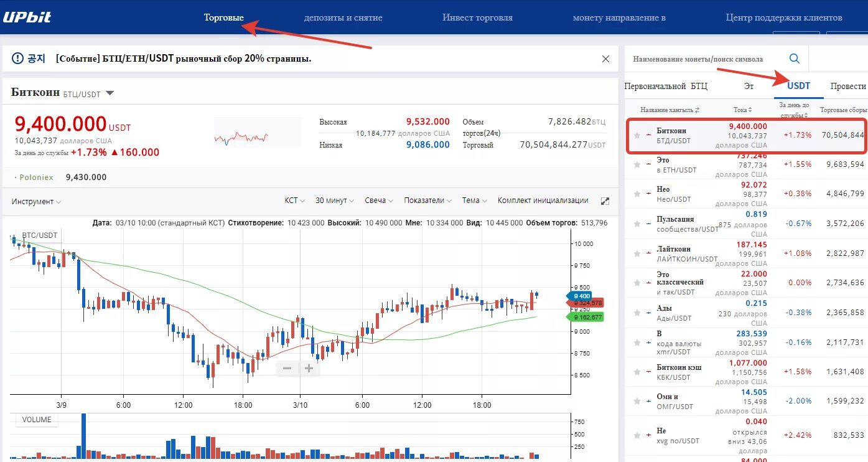Click the search magnifier icon
The width and height of the screenshot is (868, 462).
pos(795,59)
